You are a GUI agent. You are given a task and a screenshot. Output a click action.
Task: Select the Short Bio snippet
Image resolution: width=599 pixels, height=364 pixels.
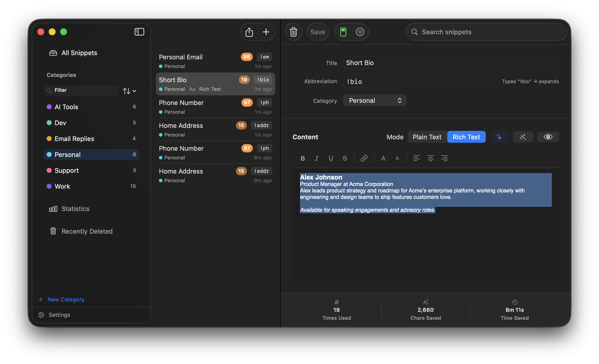point(215,84)
